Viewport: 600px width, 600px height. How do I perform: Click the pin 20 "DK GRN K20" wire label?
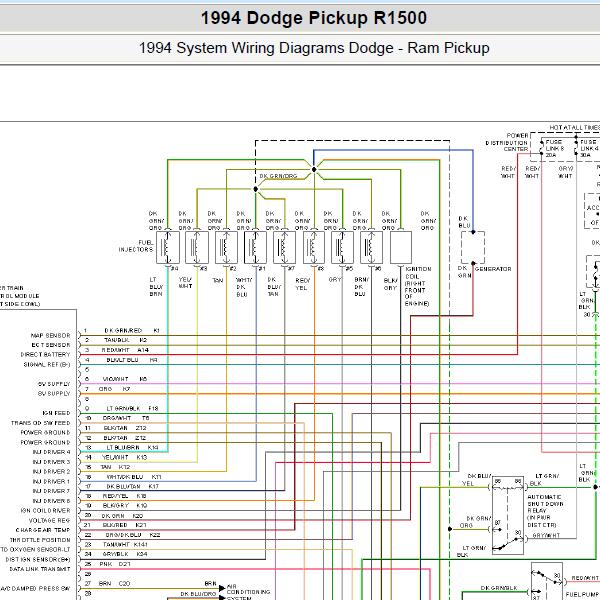click(122, 516)
